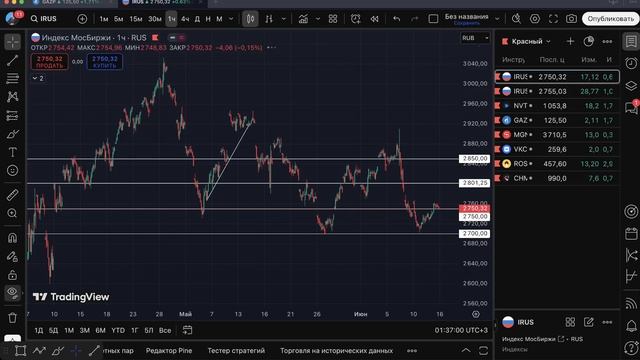This screenshot has width=640, height=360.
Task: Switch to the 5м timeframe
Action: [x=119, y=19]
